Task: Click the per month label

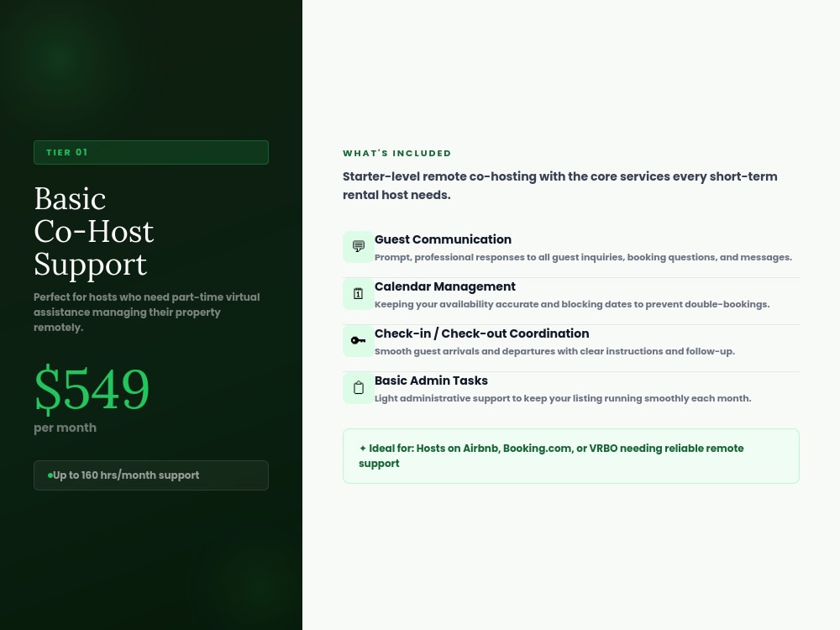Action: click(66, 428)
